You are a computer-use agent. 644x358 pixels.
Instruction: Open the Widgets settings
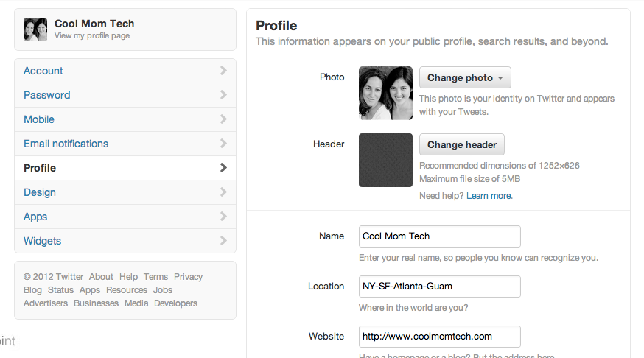click(x=125, y=241)
